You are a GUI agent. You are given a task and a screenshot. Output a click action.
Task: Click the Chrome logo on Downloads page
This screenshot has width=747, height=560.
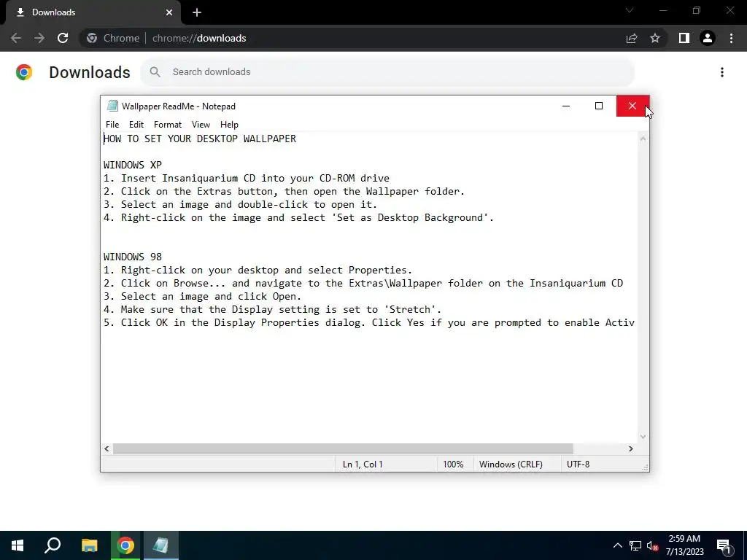click(24, 72)
